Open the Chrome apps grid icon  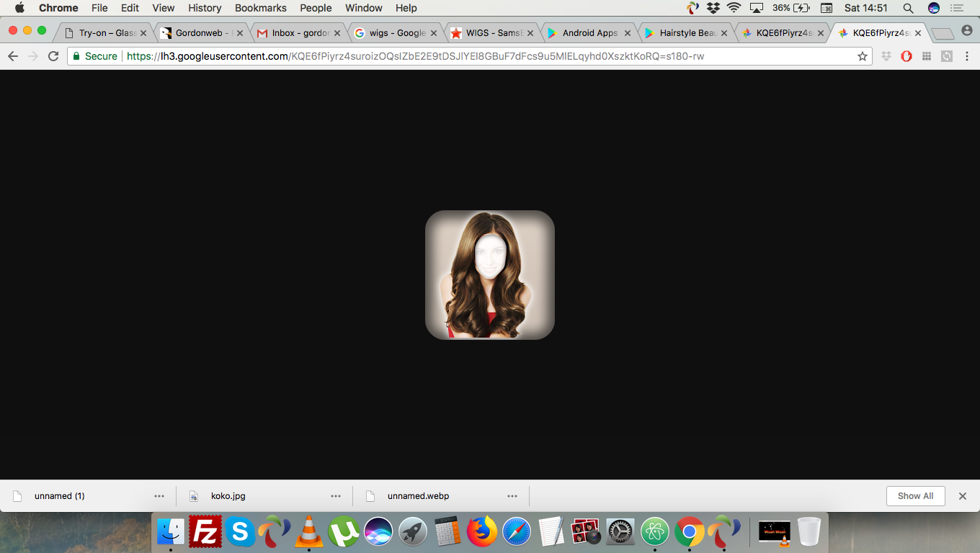pos(926,55)
